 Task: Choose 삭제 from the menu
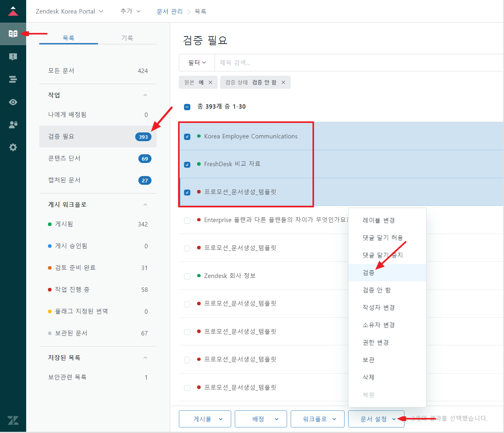[x=387, y=377]
